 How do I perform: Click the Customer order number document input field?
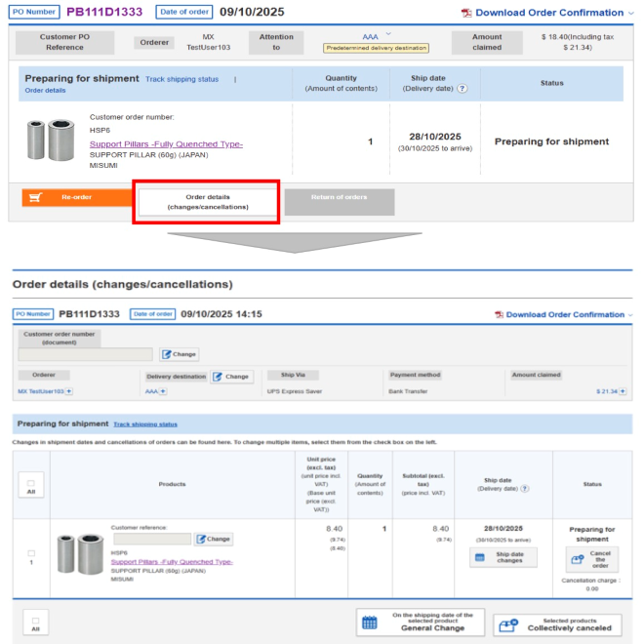[x=85, y=354]
